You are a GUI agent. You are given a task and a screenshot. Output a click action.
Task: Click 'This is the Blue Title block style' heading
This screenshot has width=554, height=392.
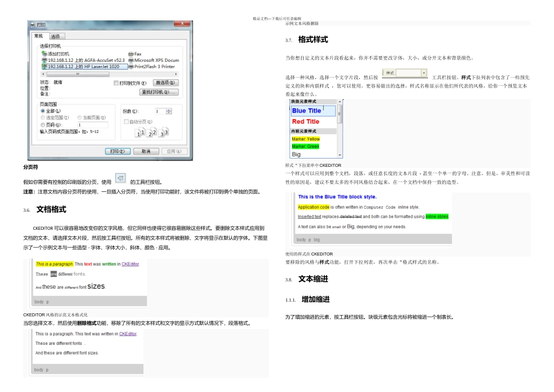pyautogui.click(x=337, y=197)
